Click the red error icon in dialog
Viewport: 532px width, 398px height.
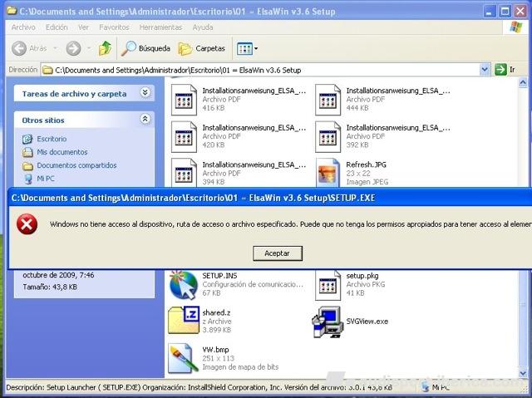tap(27, 224)
